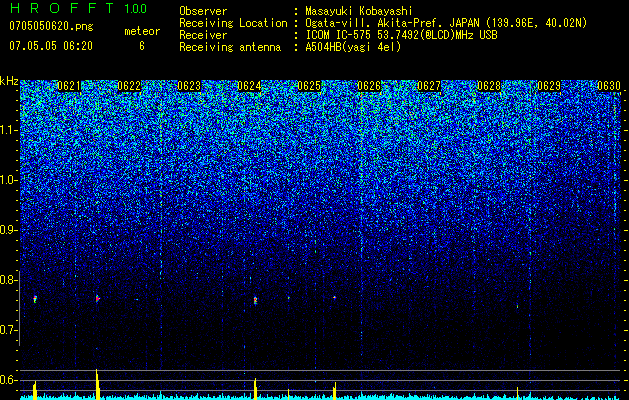Click the 1.0 kHz axis tick label

click(x=9, y=180)
